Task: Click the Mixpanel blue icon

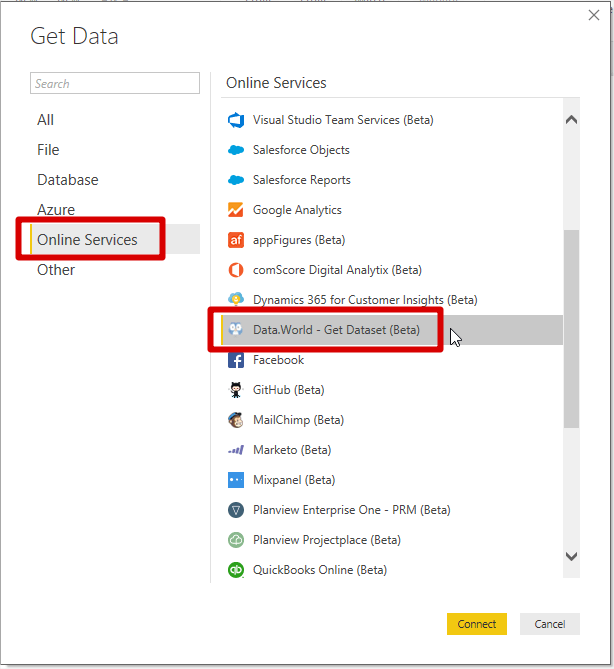Action: [236, 480]
